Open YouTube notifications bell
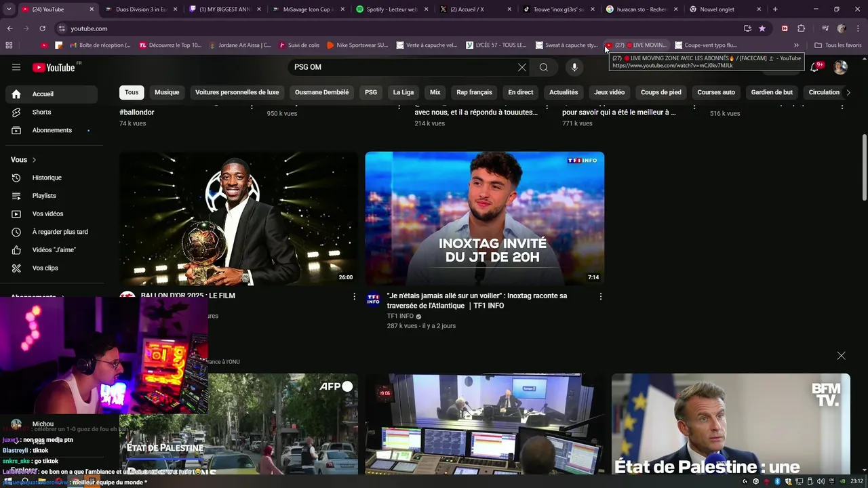This screenshot has height=488, width=868. [x=815, y=67]
